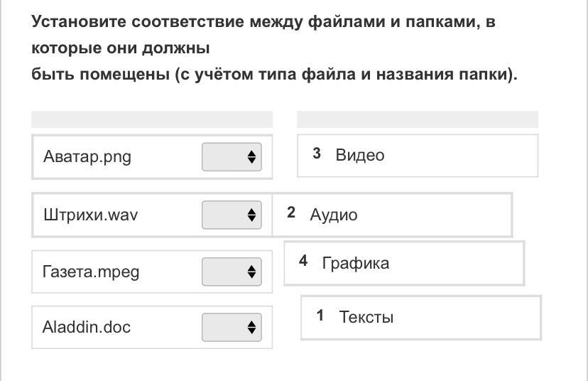Click the 'Установите соответствие' instruction line
This screenshot has height=381, width=588.
click(263, 22)
